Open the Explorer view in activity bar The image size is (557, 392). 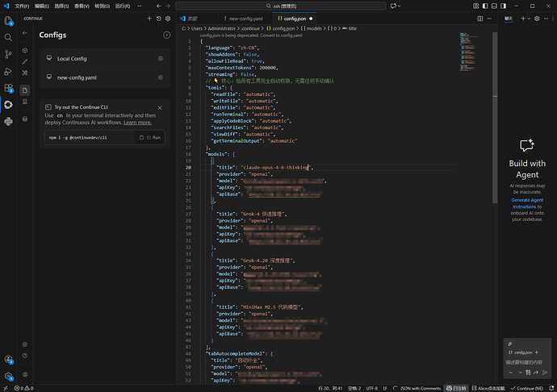pyautogui.click(x=8, y=21)
